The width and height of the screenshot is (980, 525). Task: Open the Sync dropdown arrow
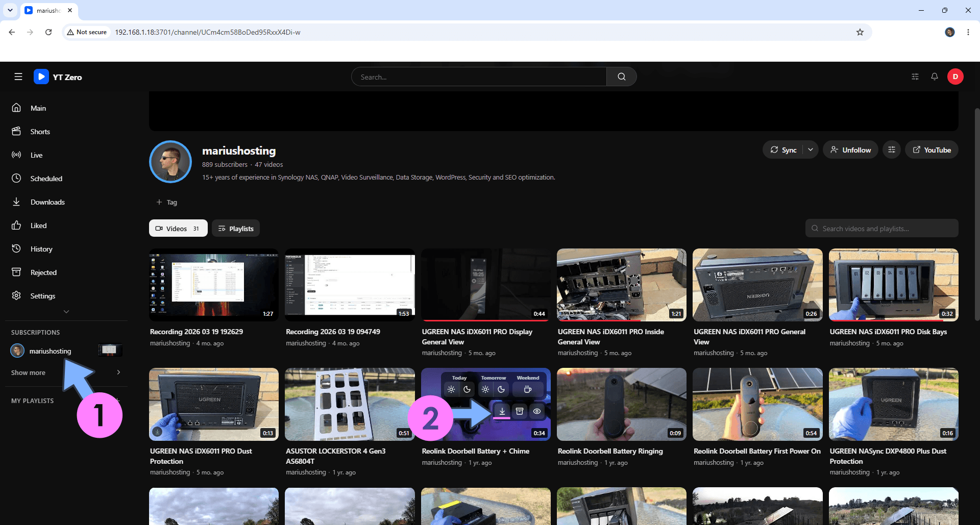(x=811, y=150)
